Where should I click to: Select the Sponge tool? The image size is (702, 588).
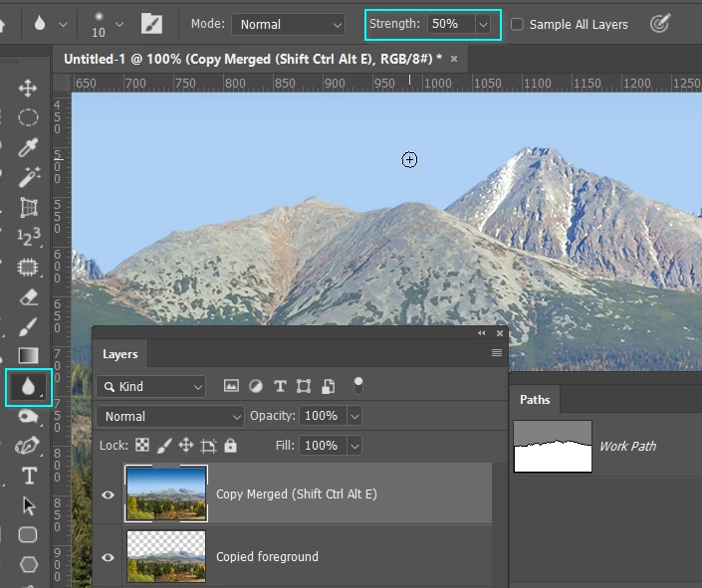click(28, 417)
